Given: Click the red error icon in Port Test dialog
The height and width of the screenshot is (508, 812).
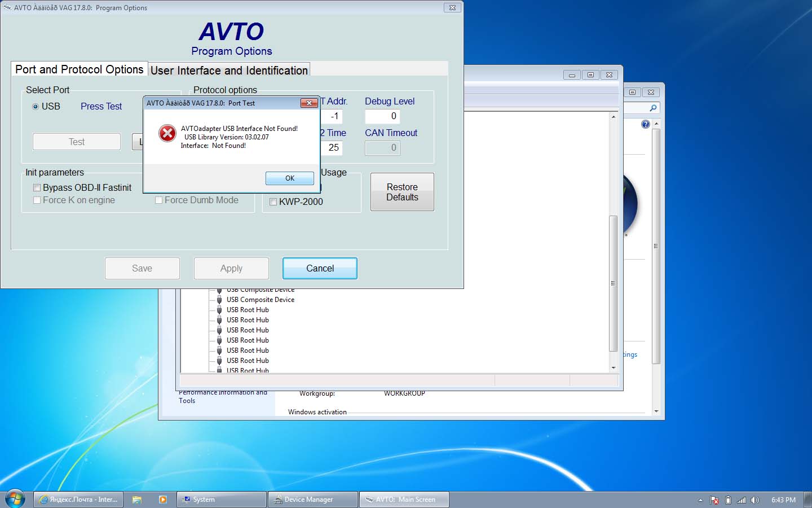Looking at the screenshot, I should 167,133.
